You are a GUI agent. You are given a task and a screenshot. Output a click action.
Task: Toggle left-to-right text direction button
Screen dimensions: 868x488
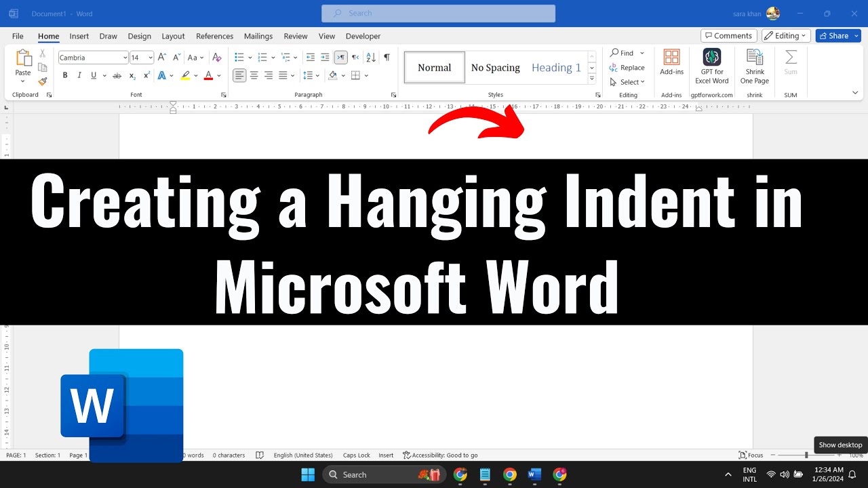click(340, 58)
